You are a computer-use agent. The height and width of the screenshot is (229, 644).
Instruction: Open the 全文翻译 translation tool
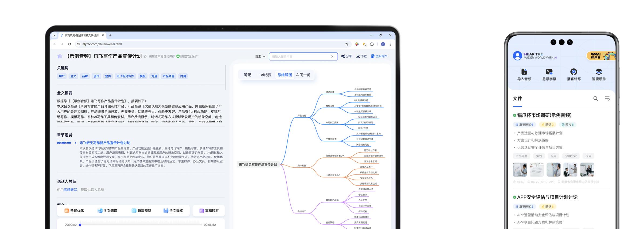107,211
